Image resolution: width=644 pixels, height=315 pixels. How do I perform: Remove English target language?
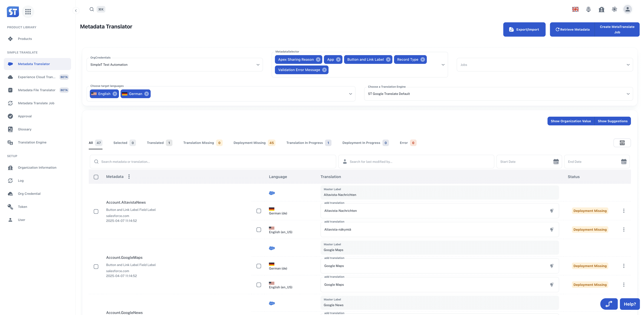(x=115, y=94)
